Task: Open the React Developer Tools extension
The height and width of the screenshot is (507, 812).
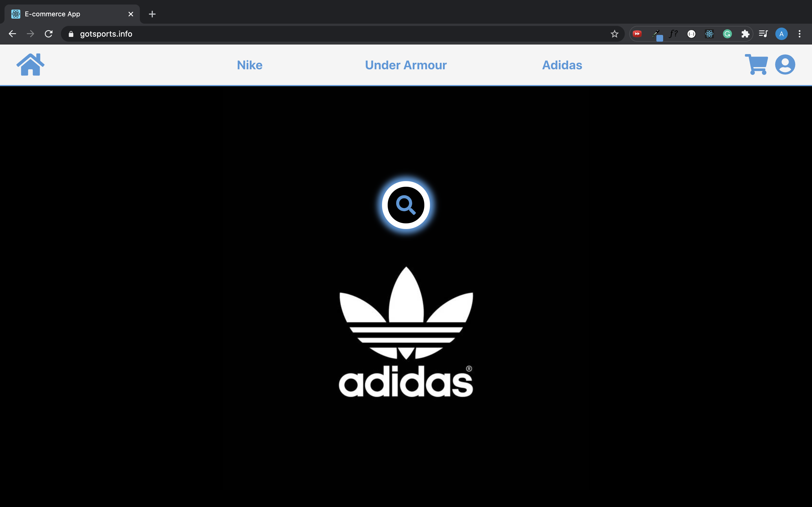Action: coord(709,34)
